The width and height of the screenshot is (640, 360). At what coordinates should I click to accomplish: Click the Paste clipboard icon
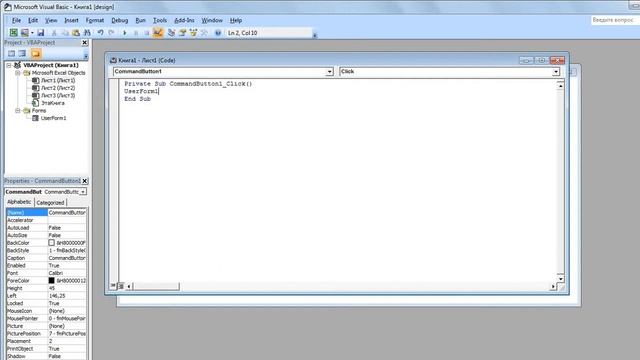pyautogui.click(x=76, y=33)
